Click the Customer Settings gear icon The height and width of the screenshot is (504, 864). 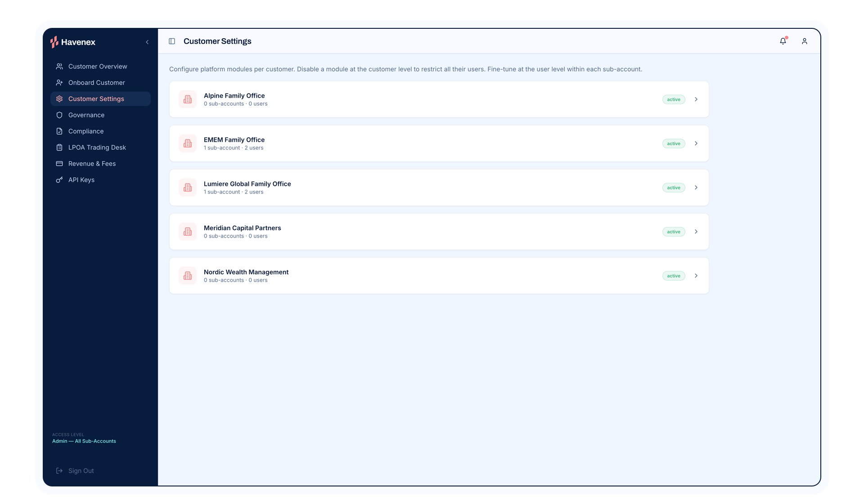(x=59, y=99)
